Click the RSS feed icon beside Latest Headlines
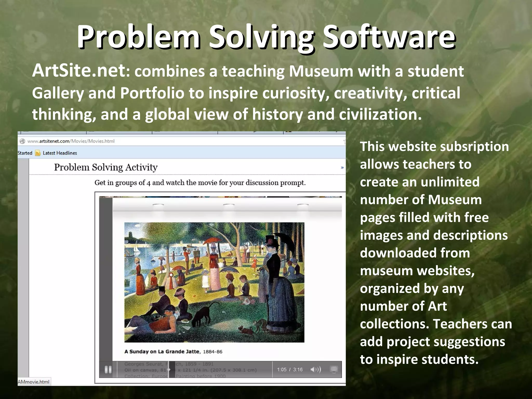The image size is (532, 399). pyautogui.click(x=38, y=153)
